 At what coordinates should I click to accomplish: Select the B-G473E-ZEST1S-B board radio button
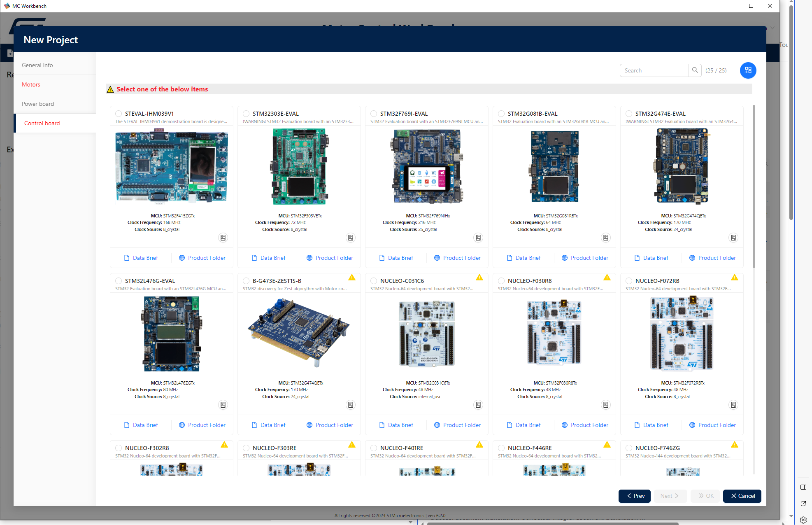coord(246,281)
